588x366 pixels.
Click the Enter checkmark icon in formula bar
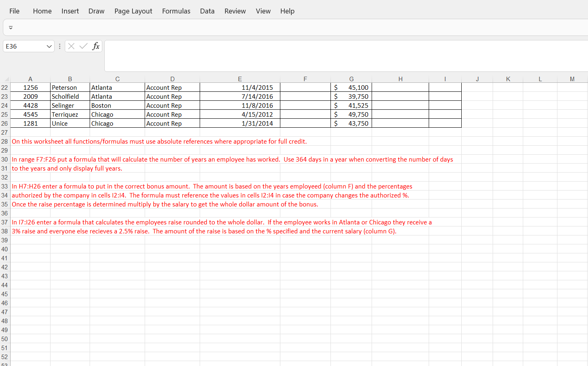[83, 46]
